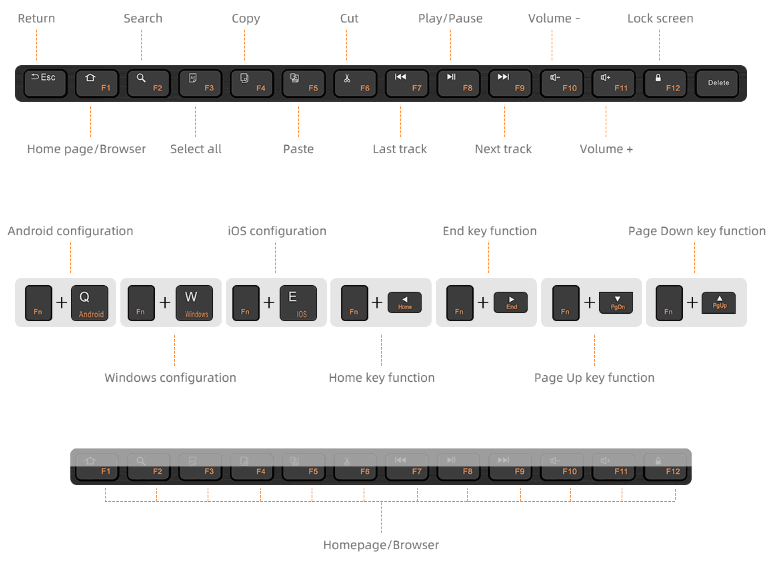The height and width of the screenshot is (573, 779).
Task: Click the Esc return key
Action: (45, 83)
